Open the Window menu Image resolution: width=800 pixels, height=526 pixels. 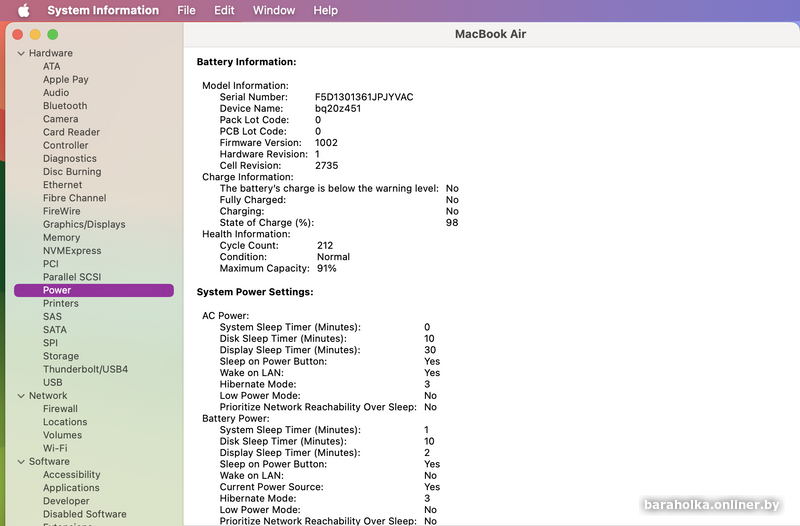tap(274, 10)
